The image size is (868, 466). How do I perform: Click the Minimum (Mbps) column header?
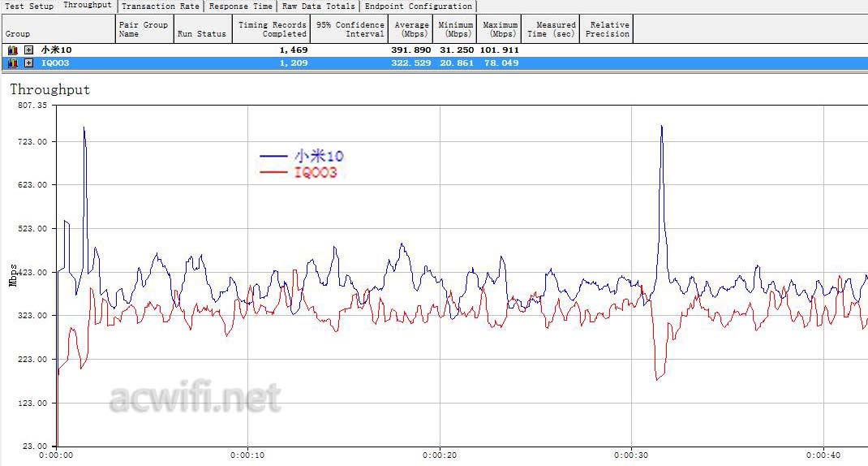[x=455, y=28]
